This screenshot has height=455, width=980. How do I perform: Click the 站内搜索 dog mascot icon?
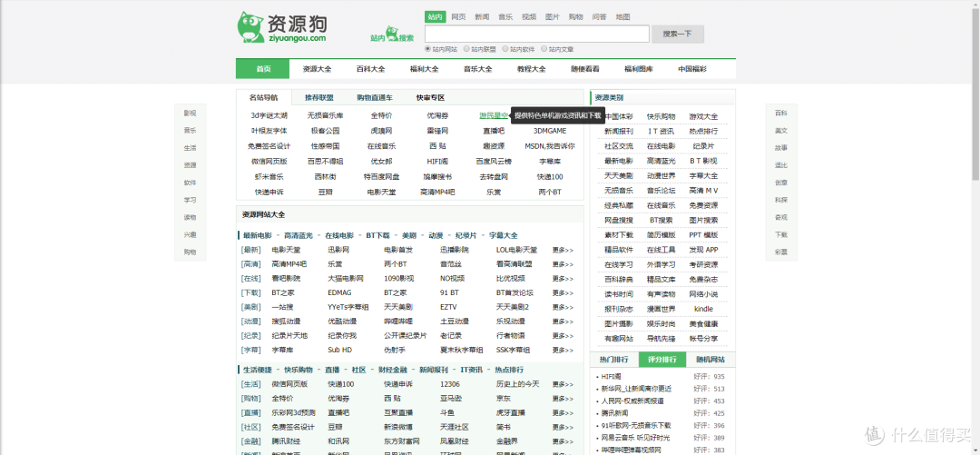click(392, 34)
